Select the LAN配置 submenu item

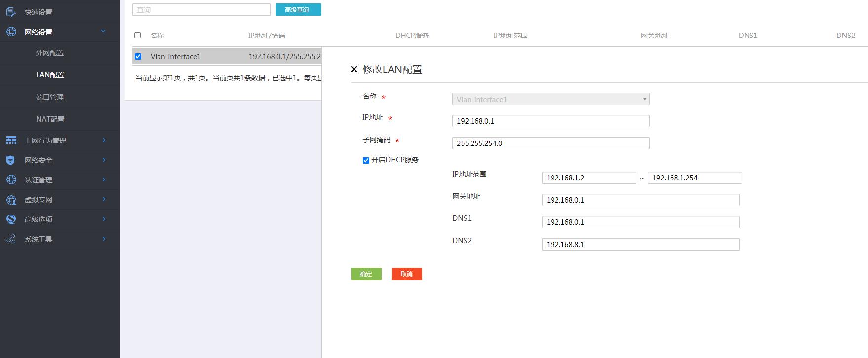(x=50, y=75)
